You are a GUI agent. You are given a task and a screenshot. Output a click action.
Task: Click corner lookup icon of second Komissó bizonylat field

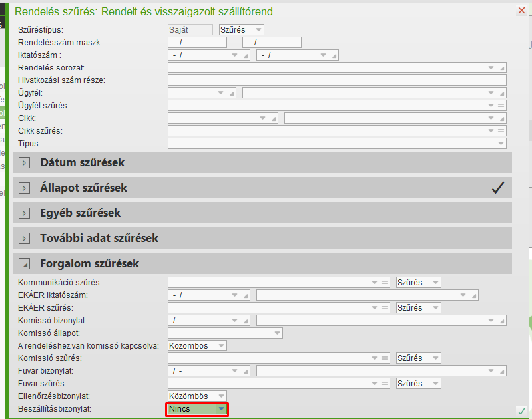[502, 321]
